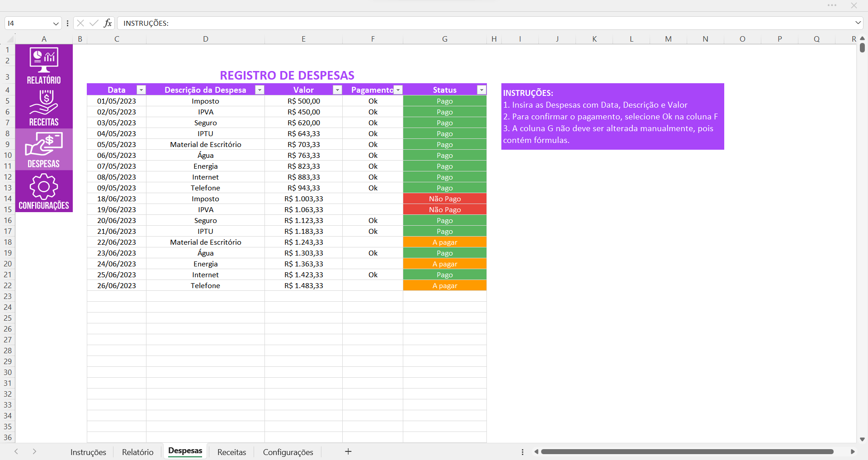Click the REGISTRO DE DESPESAS title

click(287, 75)
